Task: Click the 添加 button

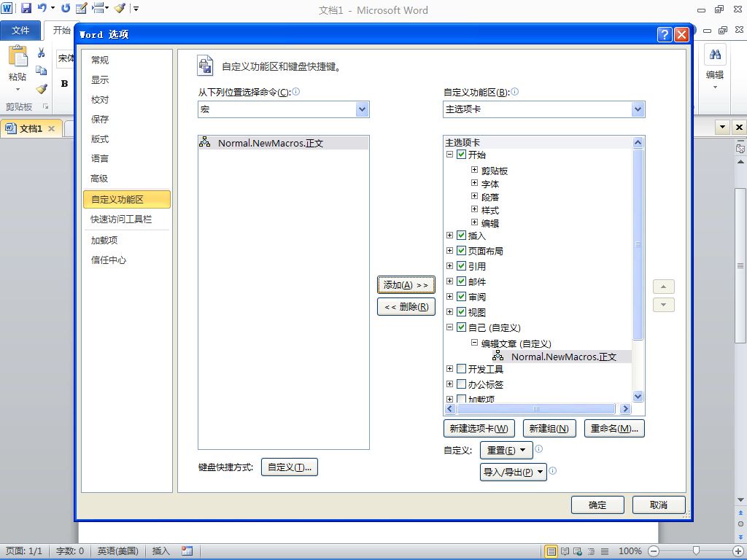Action: (x=406, y=285)
